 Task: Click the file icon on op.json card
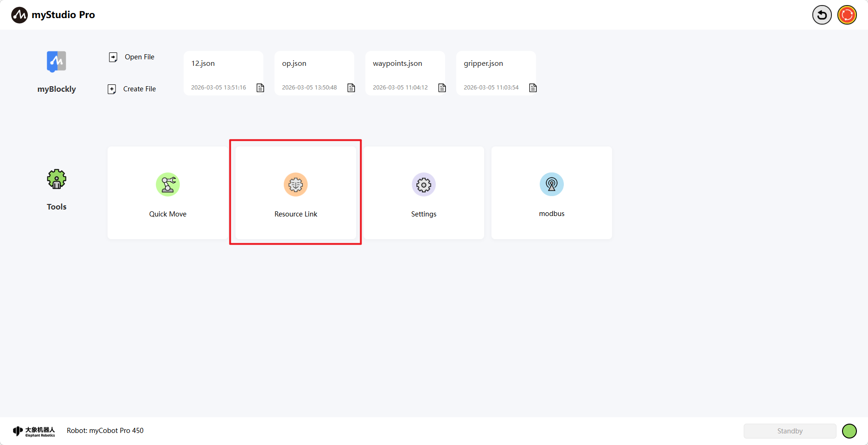tap(351, 88)
